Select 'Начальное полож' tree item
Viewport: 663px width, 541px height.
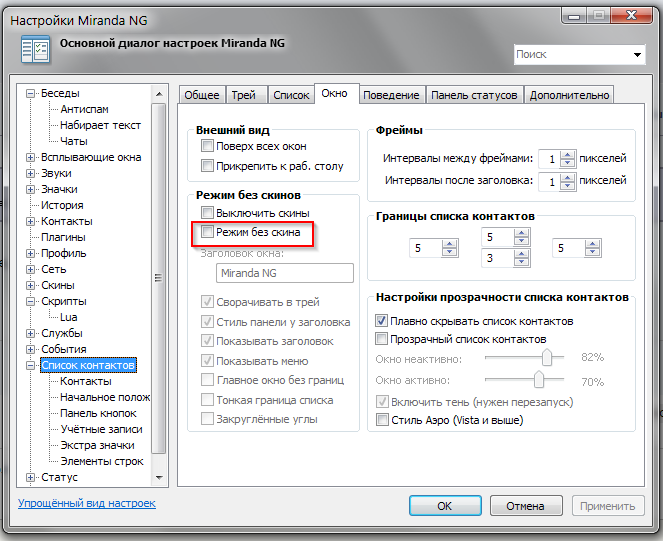point(105,397)
